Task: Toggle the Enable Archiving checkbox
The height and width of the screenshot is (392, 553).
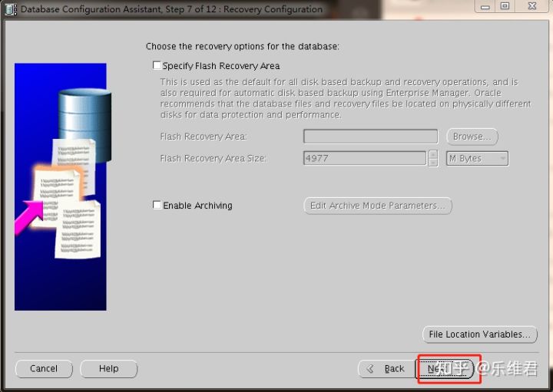Action: (157, 206)
